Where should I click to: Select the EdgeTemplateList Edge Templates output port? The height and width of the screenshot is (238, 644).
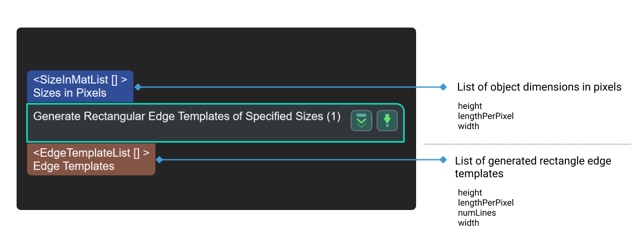point(91,159)
